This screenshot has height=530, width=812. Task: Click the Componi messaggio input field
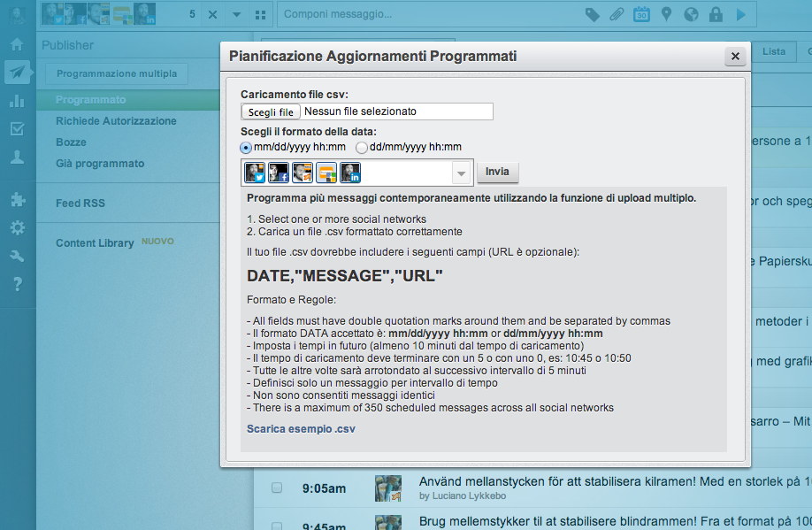[x=430, y=14]
